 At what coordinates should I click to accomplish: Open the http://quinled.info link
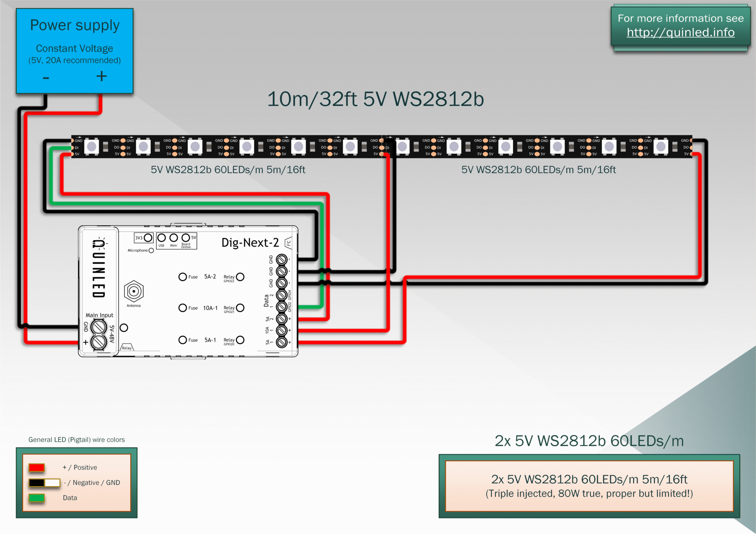click(x=680, y=33)
